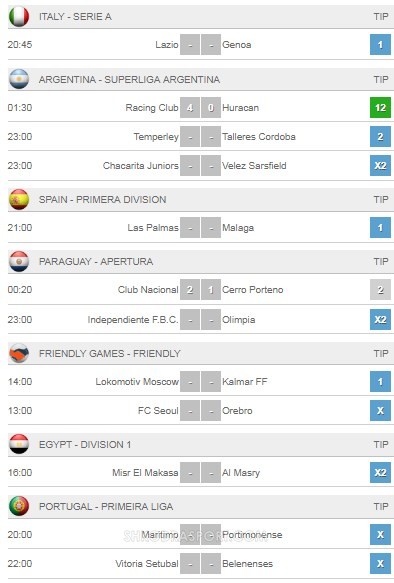Click the Italy flag icon
The width and height of the screenshot is (394, 583).
pos(19,17)
